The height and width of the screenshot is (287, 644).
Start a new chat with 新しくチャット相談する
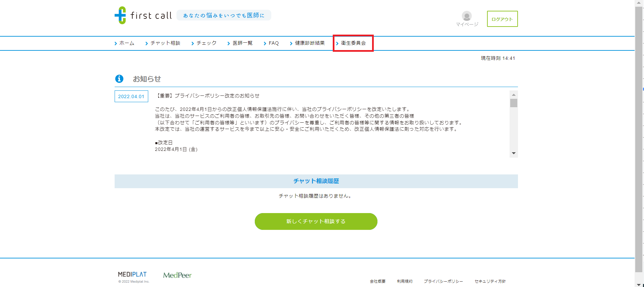(316, 221)
